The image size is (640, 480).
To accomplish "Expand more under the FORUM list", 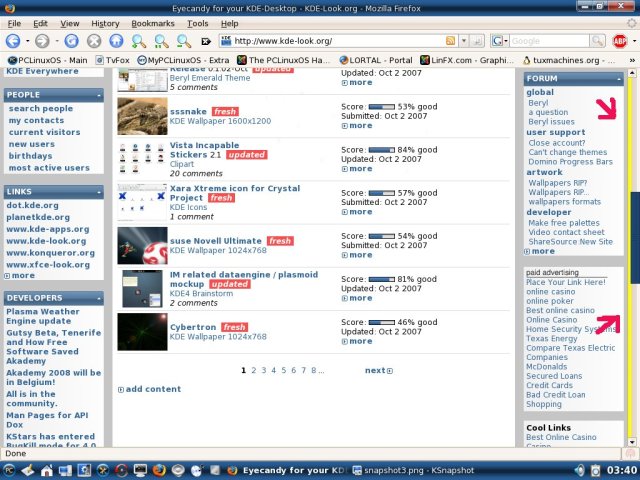I will pyautogui.click(x=540, y=251).
